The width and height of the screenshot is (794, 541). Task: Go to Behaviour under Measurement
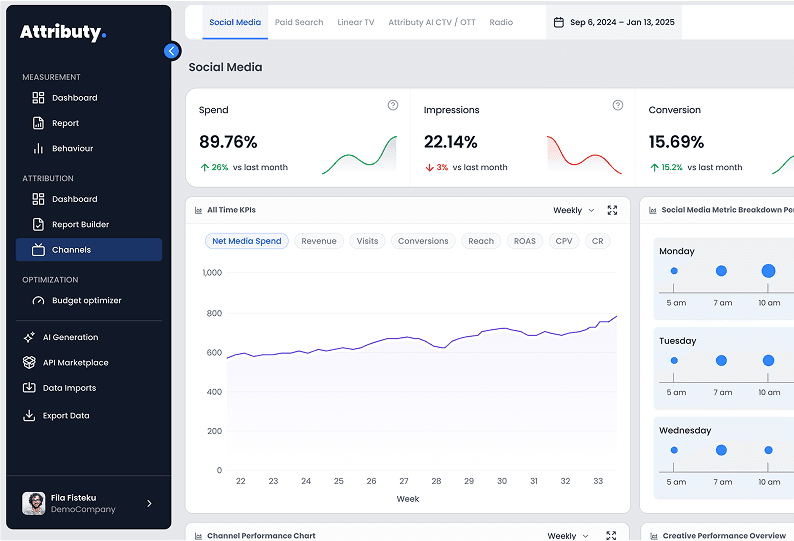(x=72, y=148)
